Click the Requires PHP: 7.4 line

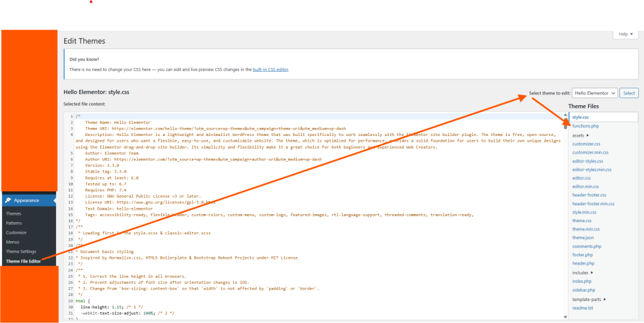click(106, 190)
